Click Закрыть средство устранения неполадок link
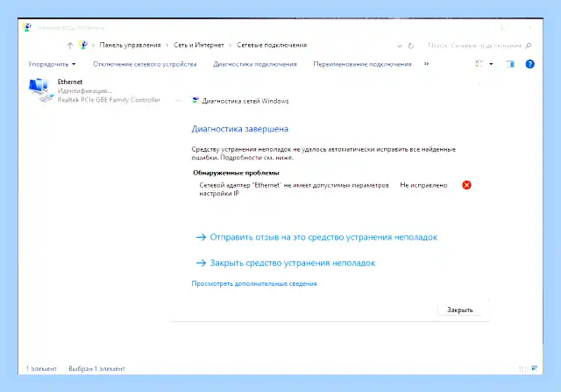 click(x=292, y=263)
